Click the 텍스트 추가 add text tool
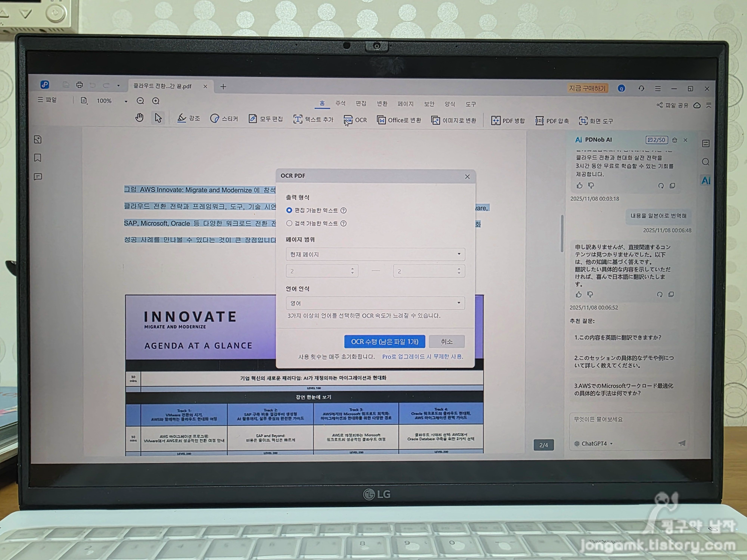Screen dimensions: 747x560 [313, 119]
